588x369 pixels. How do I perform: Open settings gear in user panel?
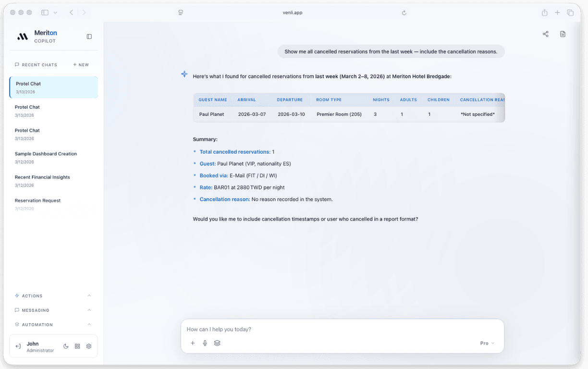point(89,346)
